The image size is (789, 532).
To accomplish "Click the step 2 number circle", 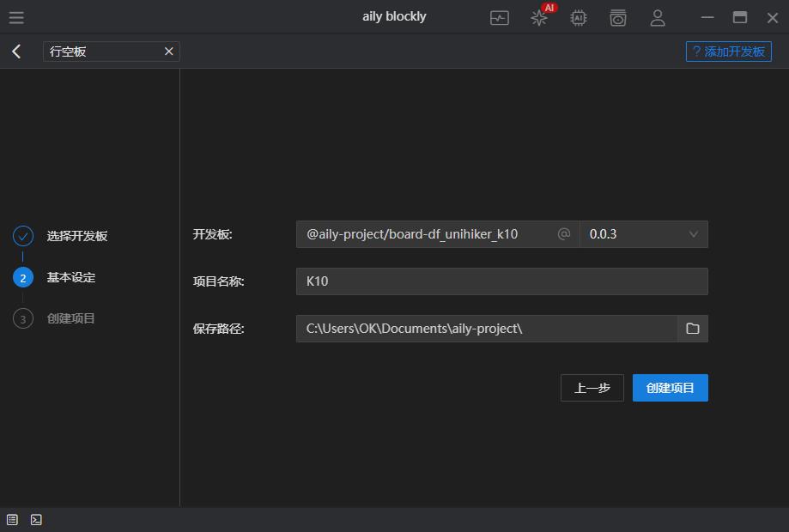I will pyautogui.click(x=23, y=277).
